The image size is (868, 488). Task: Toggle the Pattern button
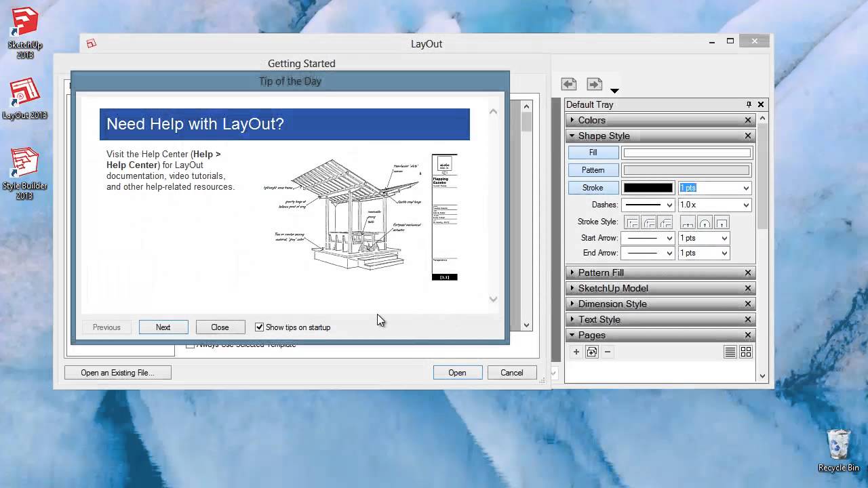click(x=593, y=170)
